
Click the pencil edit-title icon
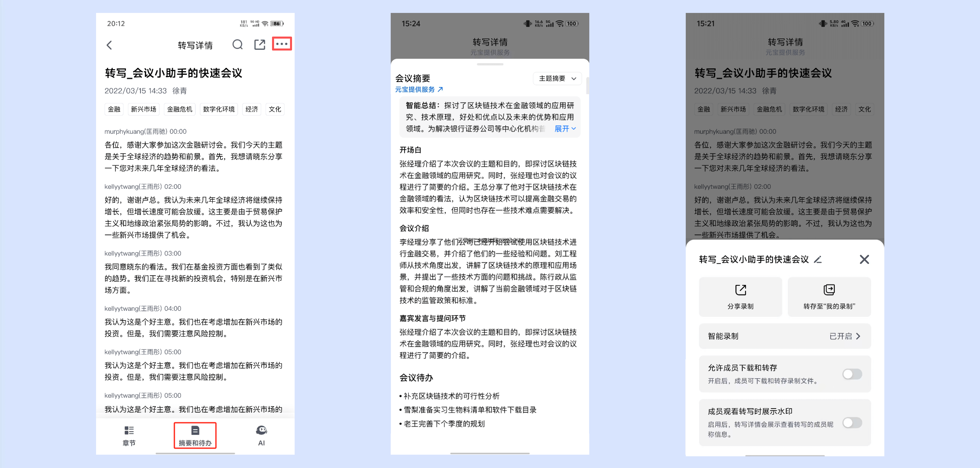pos(818,260)
